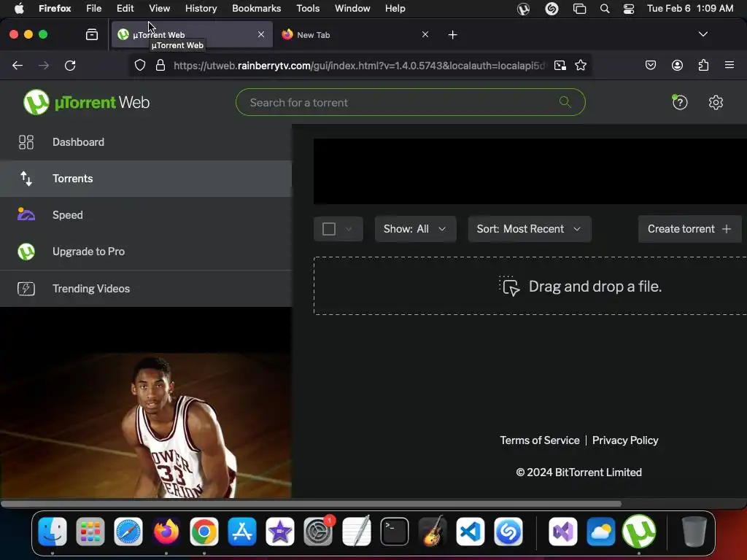Viewport: 747px width, 560px height.
Task: Switch to the µTorrent Web browser tab
Action: pyautogui.click(x=192, y=35)
